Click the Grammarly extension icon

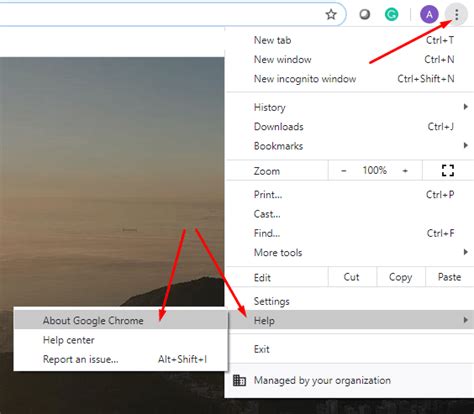click(x=391, y=14)
